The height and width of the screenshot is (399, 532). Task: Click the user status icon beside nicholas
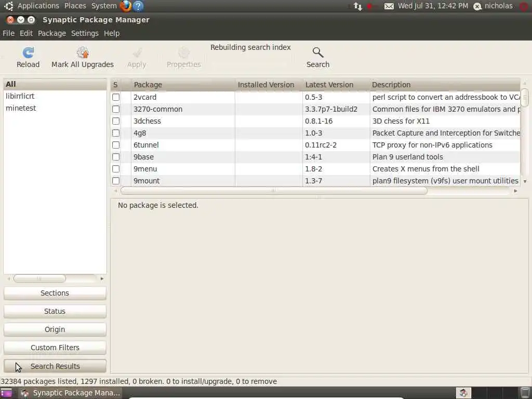[477, 6]
